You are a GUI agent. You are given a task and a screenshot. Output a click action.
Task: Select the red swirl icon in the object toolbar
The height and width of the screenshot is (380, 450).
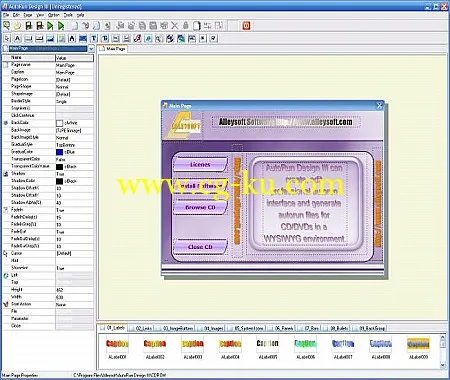tap(137, 39)
